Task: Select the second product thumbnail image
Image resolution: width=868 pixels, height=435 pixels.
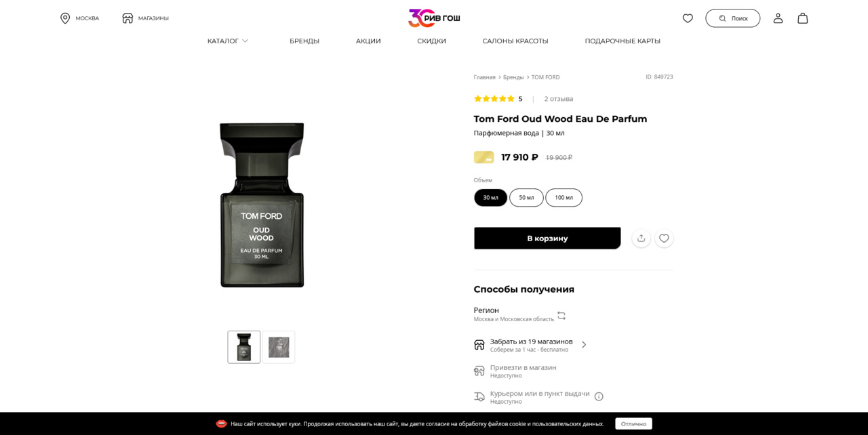Action: coord(279,348)
